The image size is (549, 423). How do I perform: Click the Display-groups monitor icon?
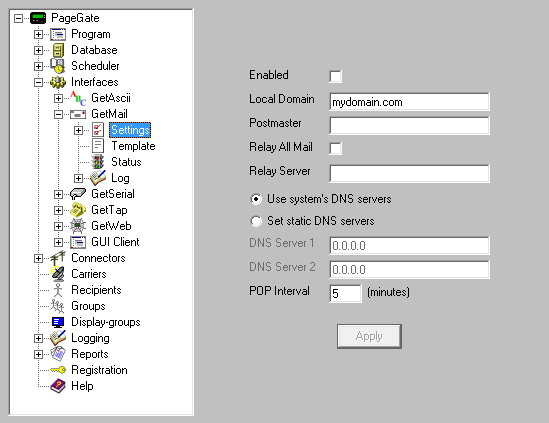click(x=58, y=322)
